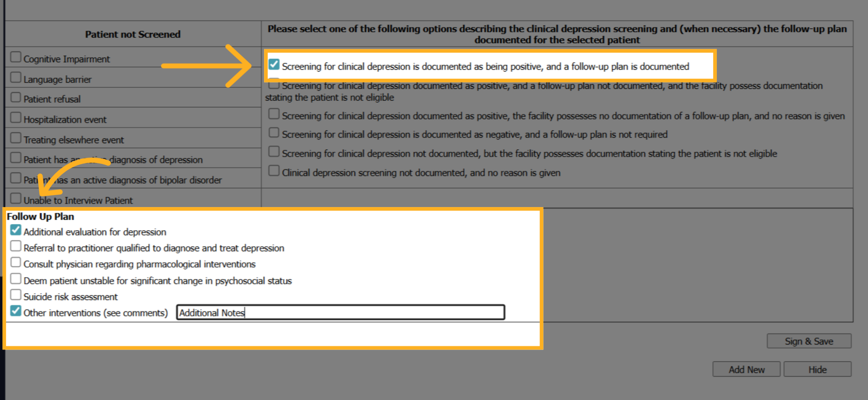Viewport: 868px width, 400px height.
Task: Check Treating elsewhere event
Action: click(x=16, y=138)
